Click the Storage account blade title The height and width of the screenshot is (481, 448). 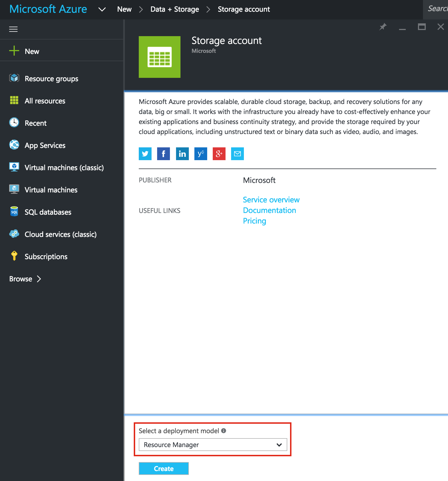click(227, 41)
